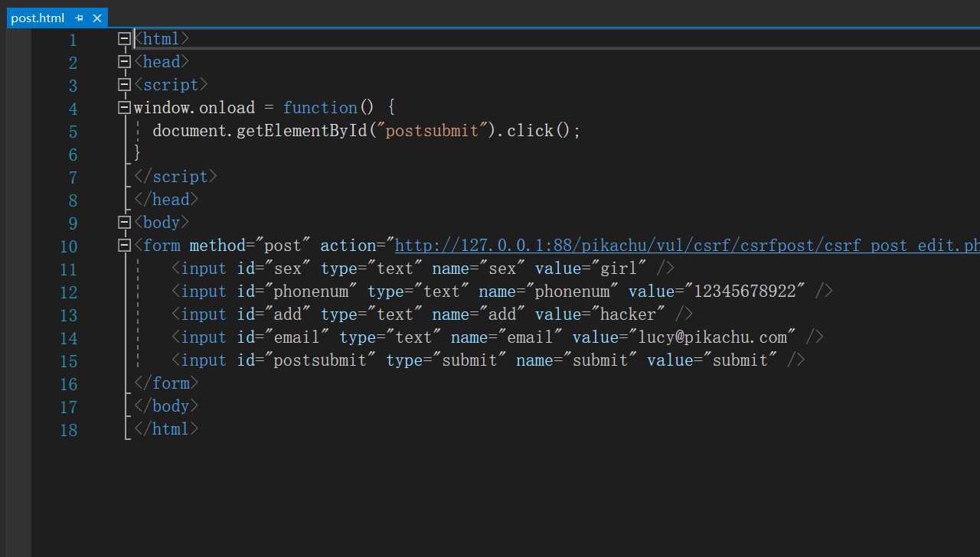Click the value "12345678922" on line 12
The image size is (980, 557).
coord(745,291)
